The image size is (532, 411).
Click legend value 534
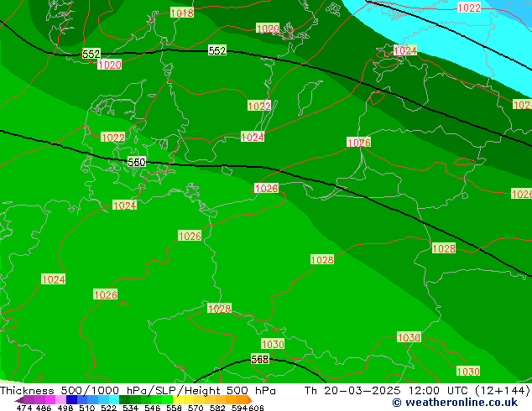coord(130,408)
